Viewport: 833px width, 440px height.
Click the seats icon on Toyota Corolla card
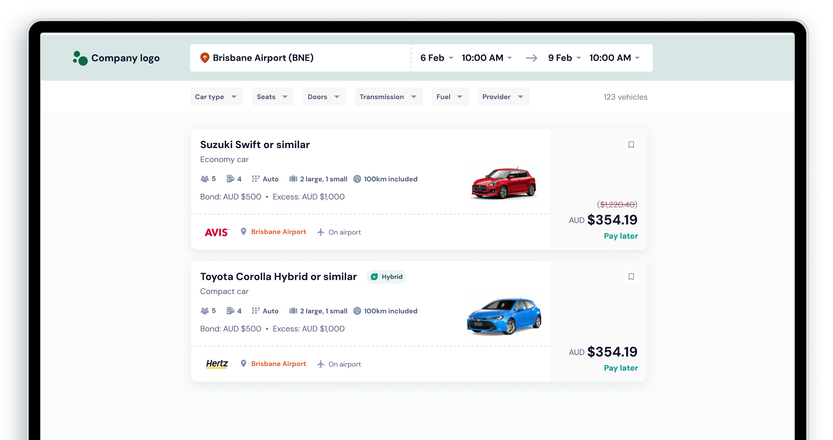coord(205,311)
